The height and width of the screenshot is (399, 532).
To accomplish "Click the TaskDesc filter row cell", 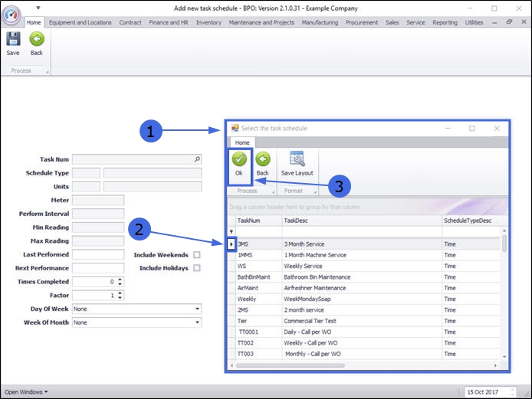I will [362, 232].
